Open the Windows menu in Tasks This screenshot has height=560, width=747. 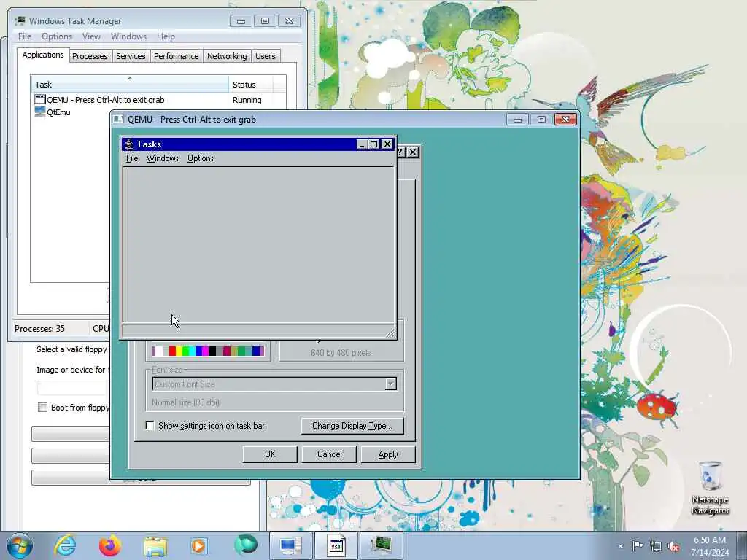[163, 158]
